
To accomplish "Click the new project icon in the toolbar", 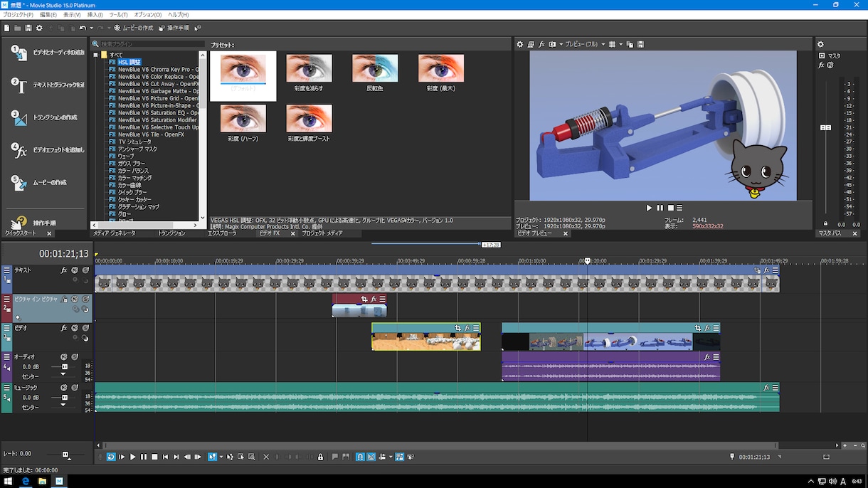I will pyautogui.click(x=7, y=28).
